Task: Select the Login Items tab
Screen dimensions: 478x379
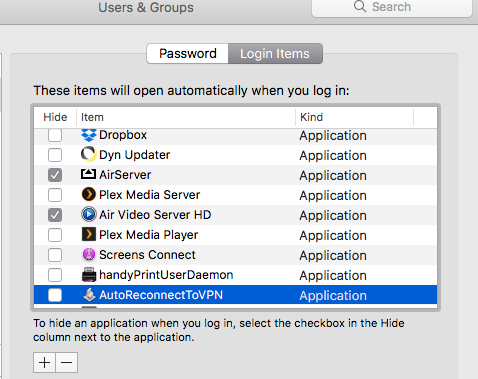Action: (275, 53)
